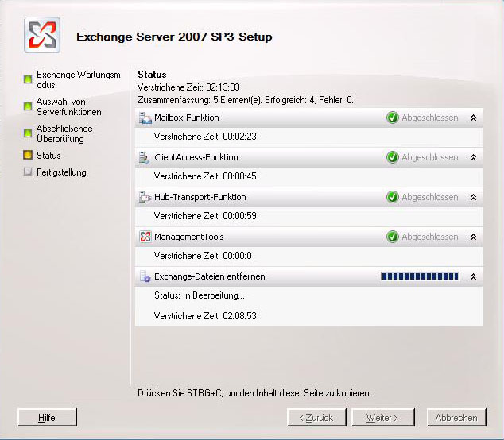Collapse the ManagementTools section
The width and height of the screenshot is (504, 440).
click(473, 237)
